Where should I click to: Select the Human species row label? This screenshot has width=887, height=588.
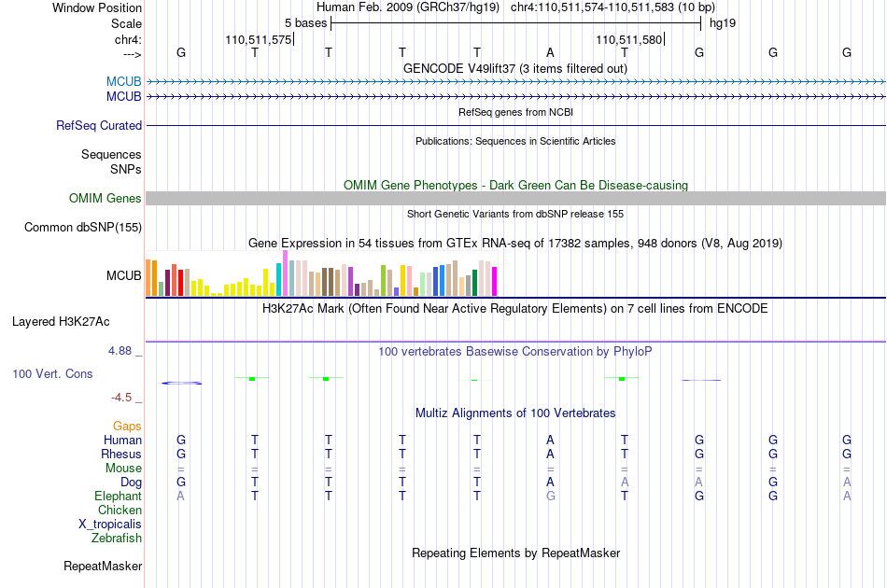pos(122,440)
